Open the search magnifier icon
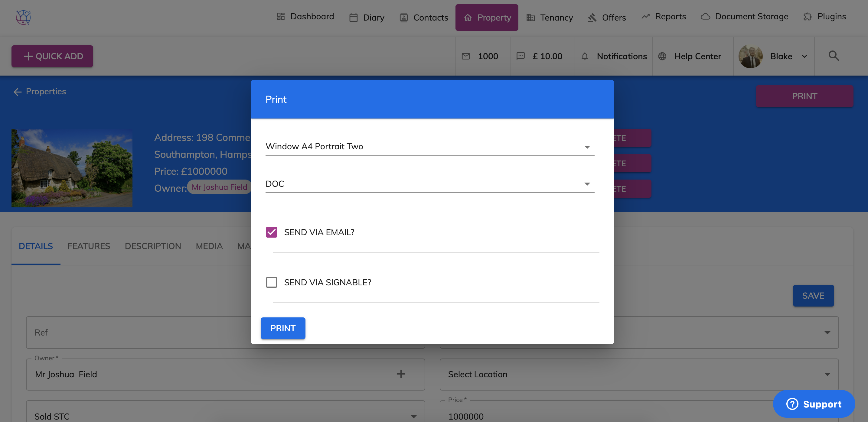The height and width of the screenshot is (422, 868). click(834, 56)
